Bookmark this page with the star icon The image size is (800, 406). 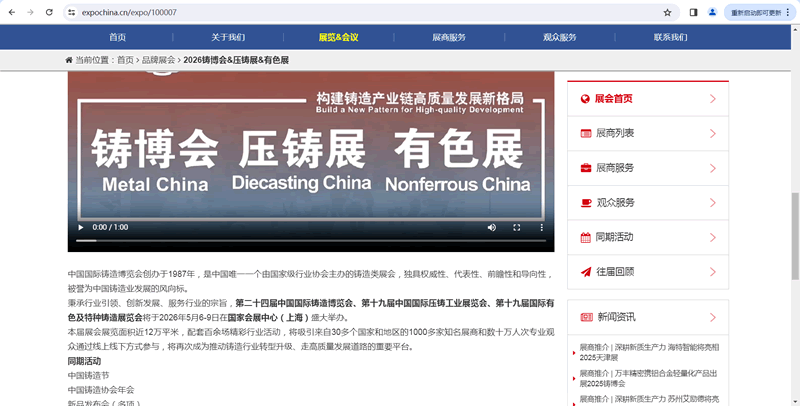[667, 12]
